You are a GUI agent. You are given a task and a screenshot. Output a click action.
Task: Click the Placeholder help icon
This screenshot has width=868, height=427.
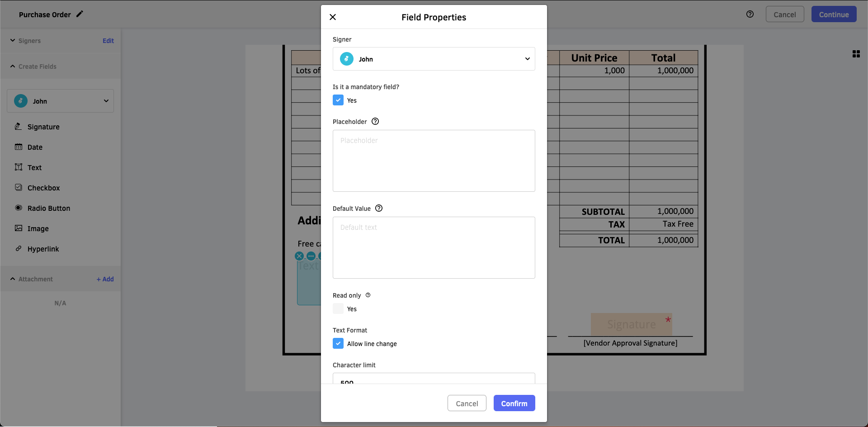tap(375, 121)
